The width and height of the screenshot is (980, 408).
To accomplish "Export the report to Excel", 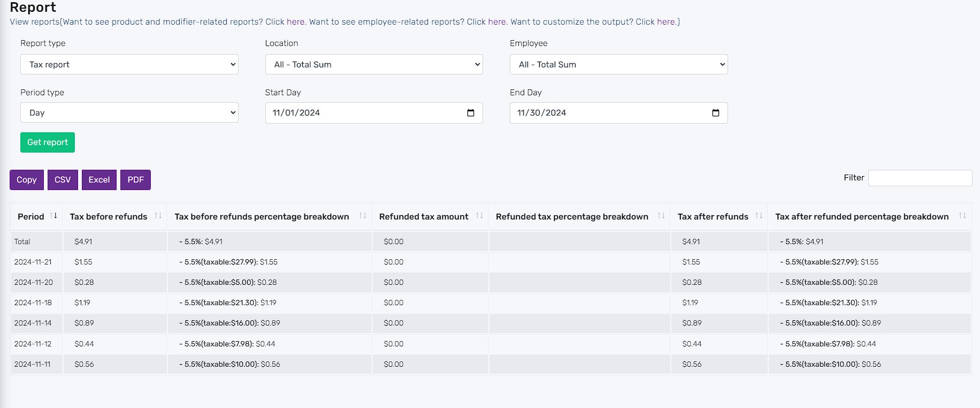I will click(x=99, y=180).
